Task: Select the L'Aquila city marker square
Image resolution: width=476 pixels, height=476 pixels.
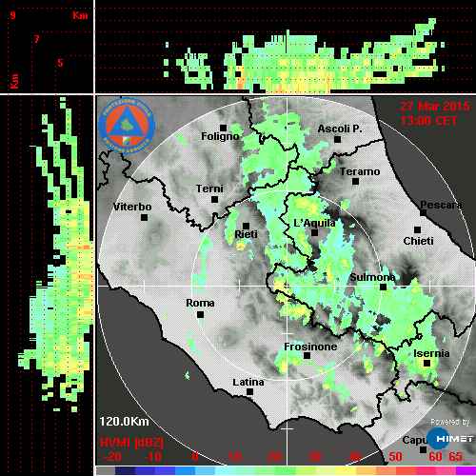Action: 314,233
